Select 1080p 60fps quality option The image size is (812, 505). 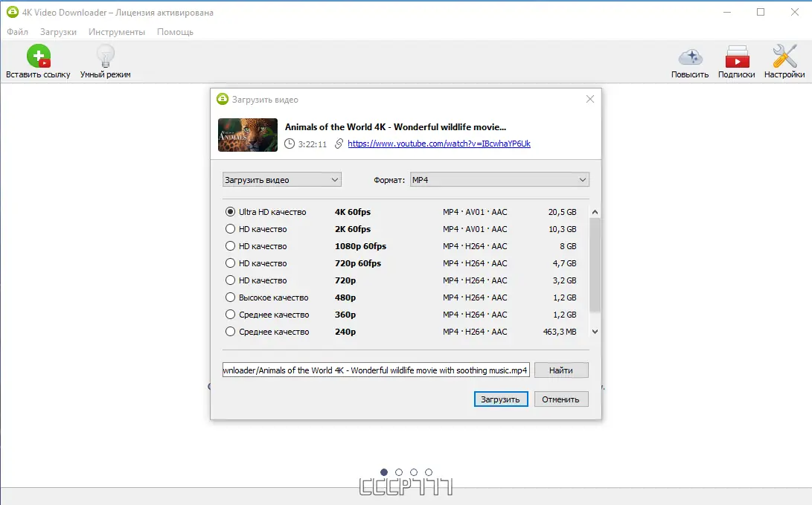click(x=231, y=245)
